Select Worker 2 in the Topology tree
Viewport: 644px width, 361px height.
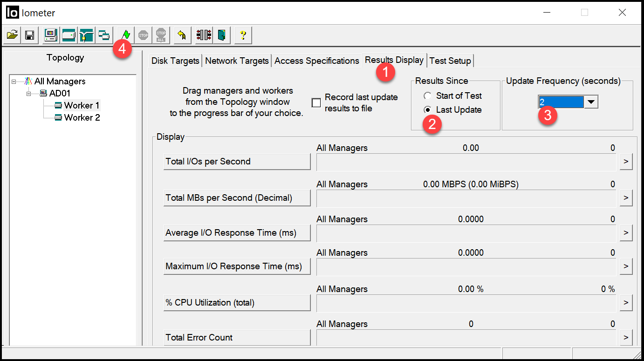(x=82, y=117)
